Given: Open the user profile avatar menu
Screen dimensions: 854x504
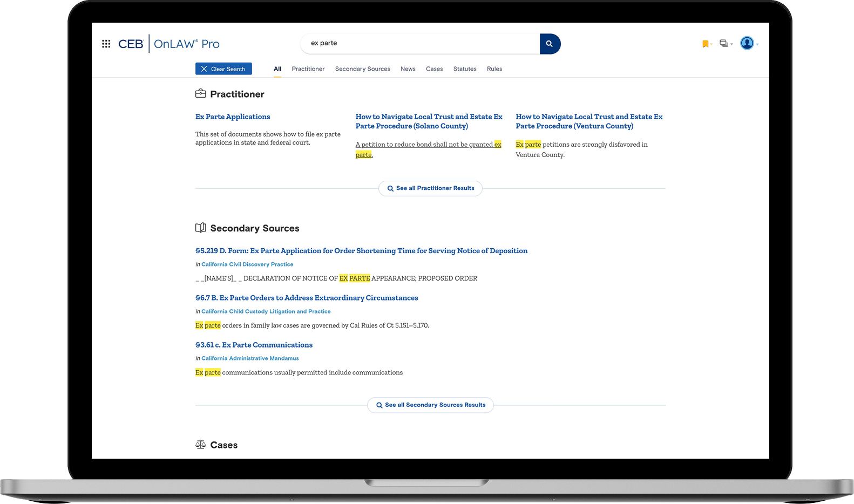Looking at the screenshot, I should tap(748, 43).
